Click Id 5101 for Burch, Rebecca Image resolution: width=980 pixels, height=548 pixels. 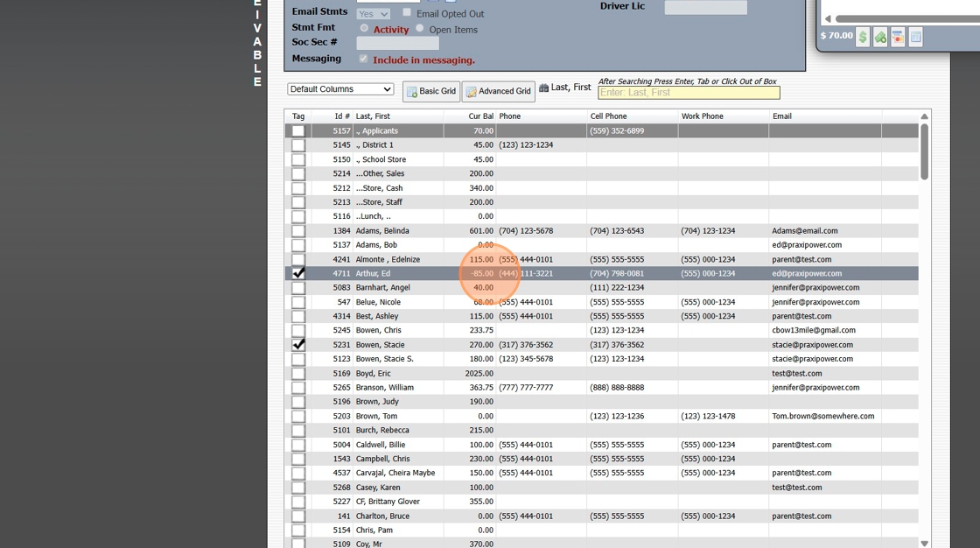341,431
